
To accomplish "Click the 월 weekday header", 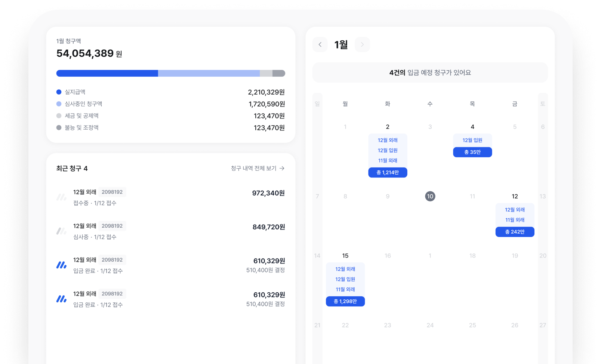I will tap(345, 104).
